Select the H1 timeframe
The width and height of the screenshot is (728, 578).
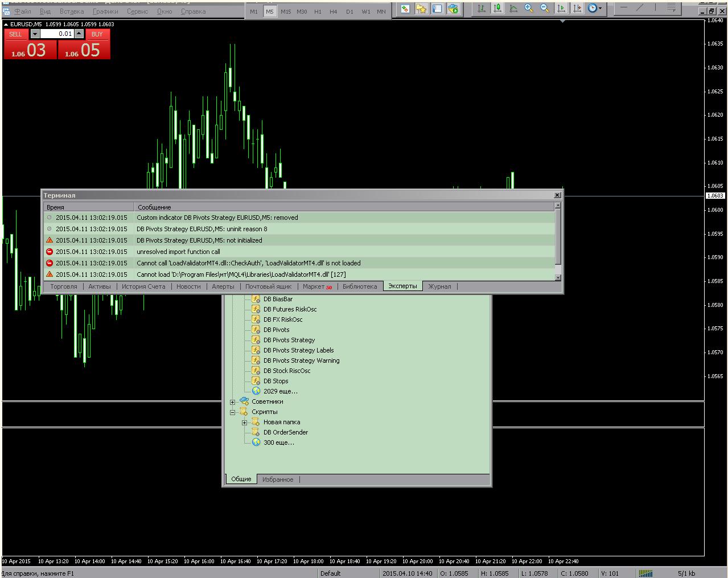pyautogui.click(x=318, y=11)
